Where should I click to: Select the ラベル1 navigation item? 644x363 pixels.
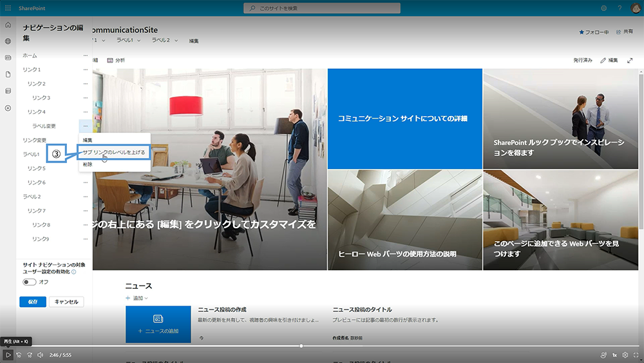coord(31,154)
